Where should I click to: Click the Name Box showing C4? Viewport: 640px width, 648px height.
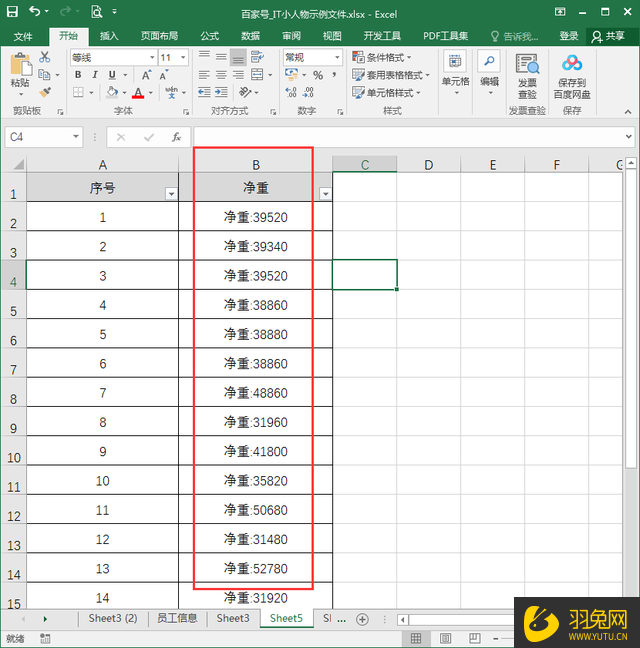coord(43,137)
